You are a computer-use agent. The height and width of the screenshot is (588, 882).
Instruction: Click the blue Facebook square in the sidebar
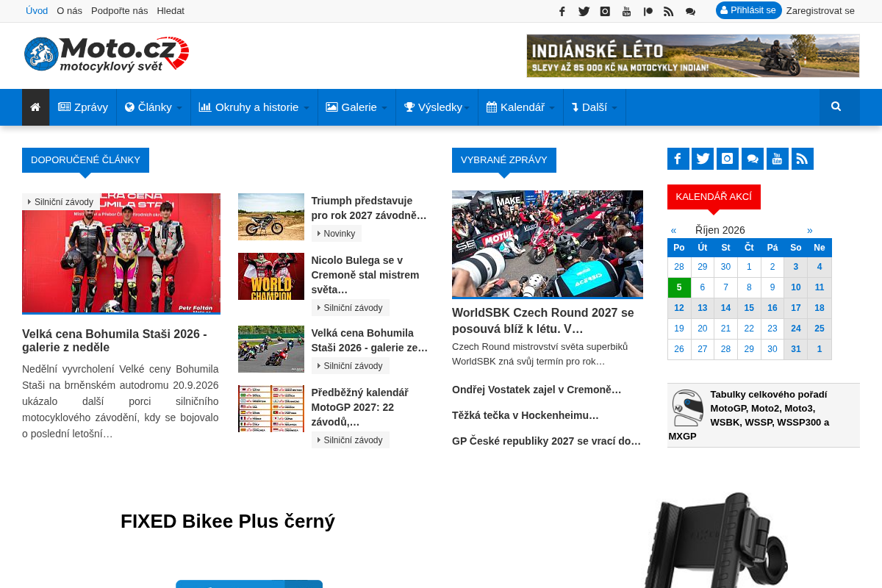tap(678, 159)
